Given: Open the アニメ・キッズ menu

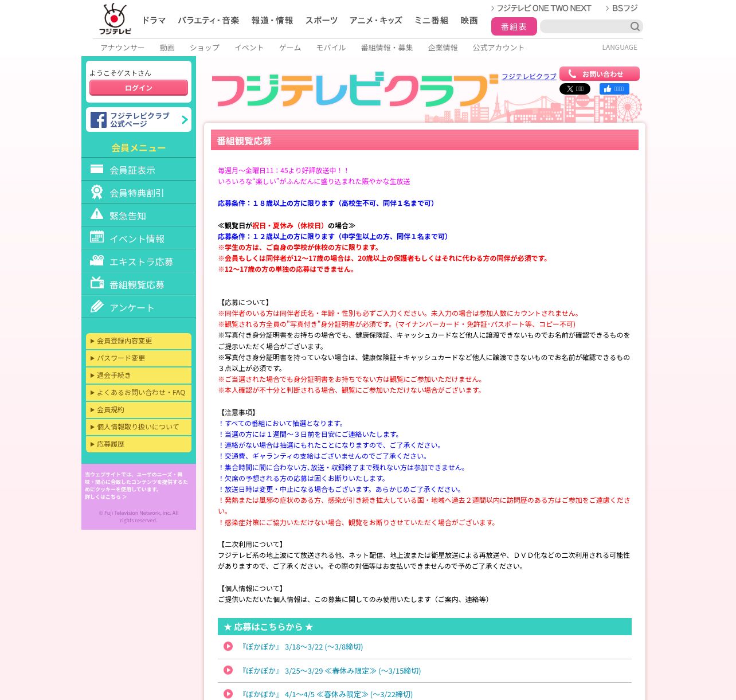Looking at the screenshot, I should pos(376,21).
